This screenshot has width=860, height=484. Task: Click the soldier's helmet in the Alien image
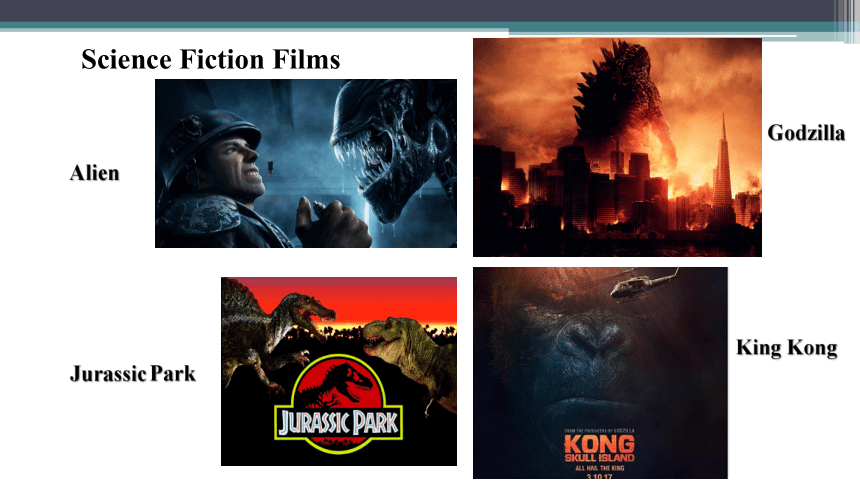pyautogui.click(x=210, y=138)
